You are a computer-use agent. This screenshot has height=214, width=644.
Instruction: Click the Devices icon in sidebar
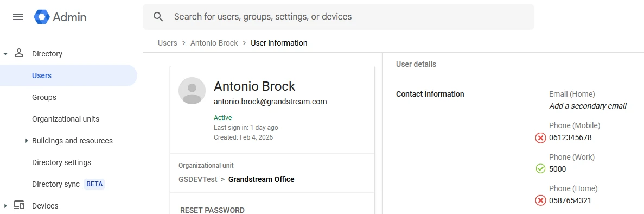[19, 205]
